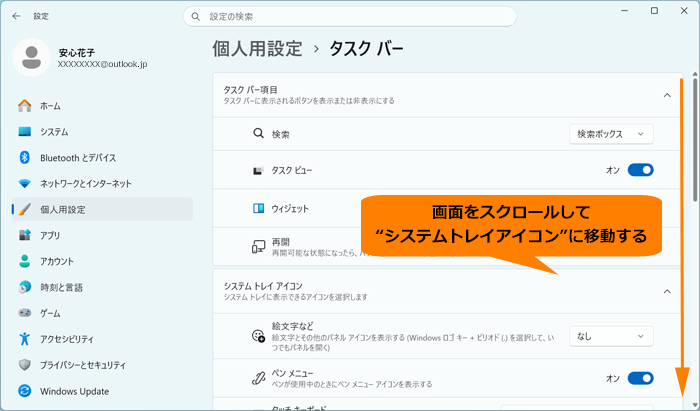Click the network Wi-Fi icon in sidebar
700x411 pixels.
[25, 183]
